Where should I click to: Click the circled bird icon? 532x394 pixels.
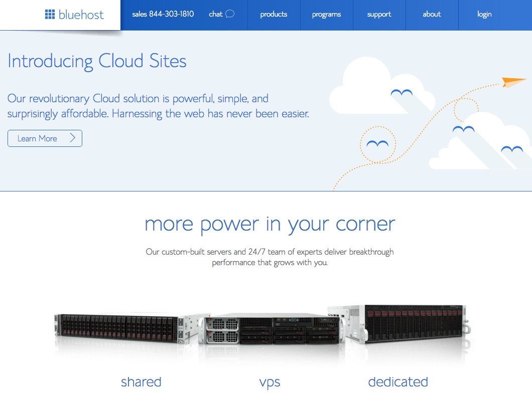pos(377,144)
